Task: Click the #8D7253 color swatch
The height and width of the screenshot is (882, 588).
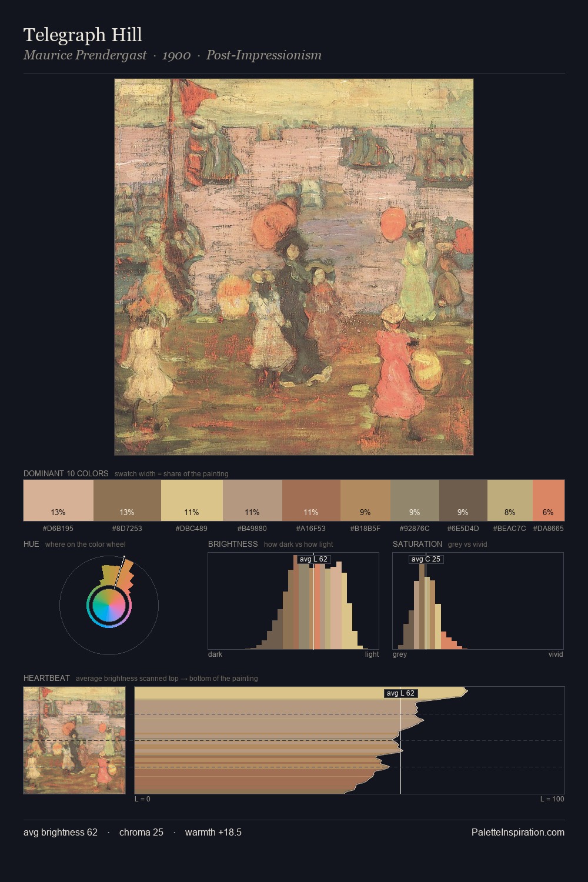Action: click(127, 500)
